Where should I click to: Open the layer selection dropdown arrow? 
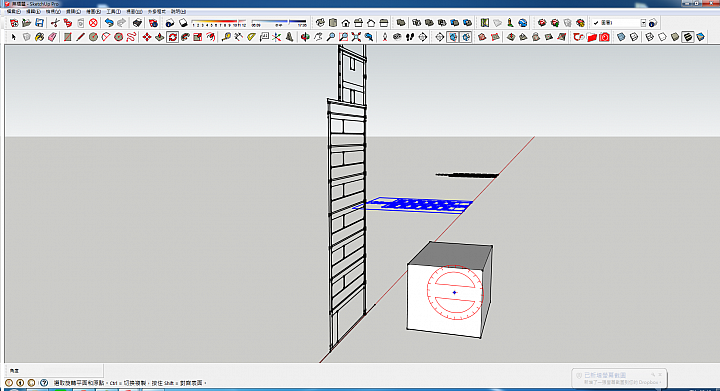[x=643, y=22]
